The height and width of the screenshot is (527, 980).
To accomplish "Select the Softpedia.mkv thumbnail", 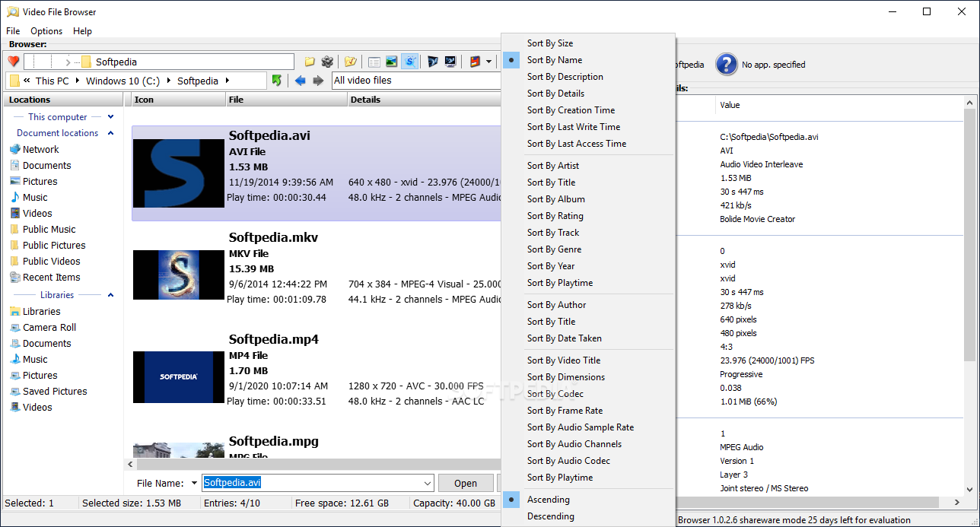I will point(178,275).
